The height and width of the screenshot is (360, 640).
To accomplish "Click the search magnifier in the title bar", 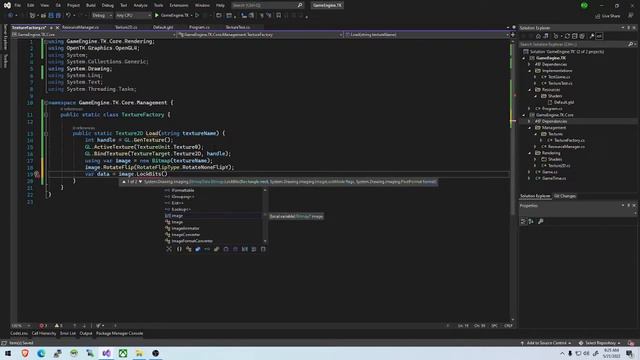I will (300, 5).
